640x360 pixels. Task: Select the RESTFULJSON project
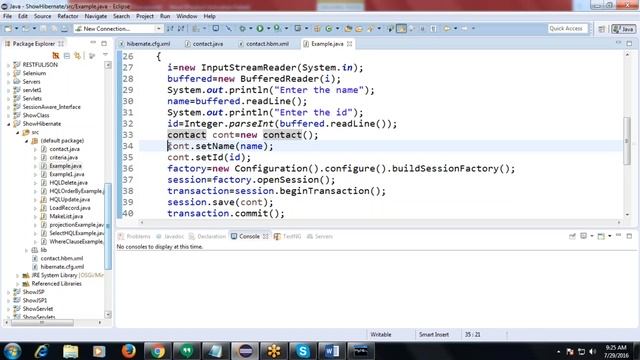[40, 65]
